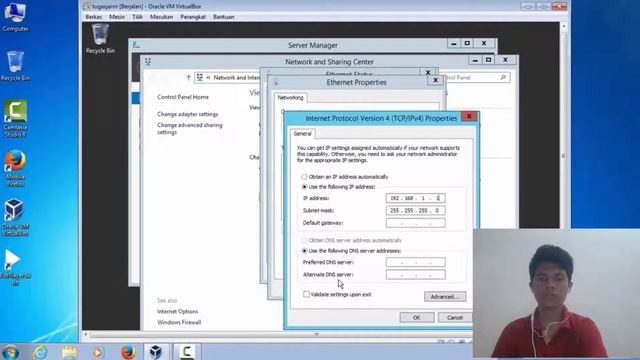Click the Subnet mask input field
This screenshot has height=360, width=640.
click(416, 210)
